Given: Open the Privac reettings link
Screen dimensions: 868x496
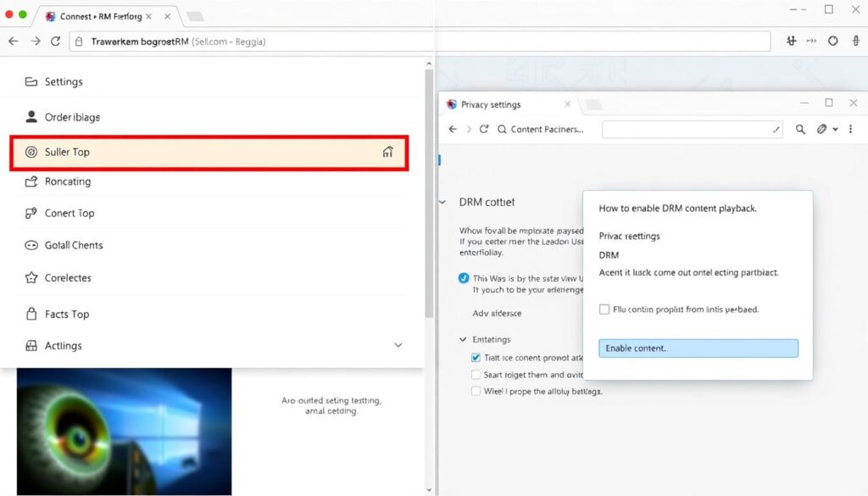Looking at the screenshot, I should click(630, 236).
